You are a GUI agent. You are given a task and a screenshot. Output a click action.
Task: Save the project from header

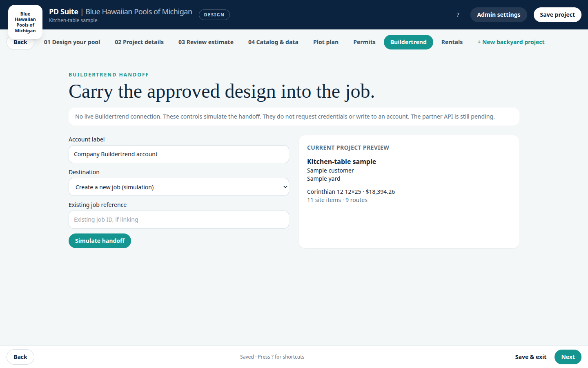[557, 15]
